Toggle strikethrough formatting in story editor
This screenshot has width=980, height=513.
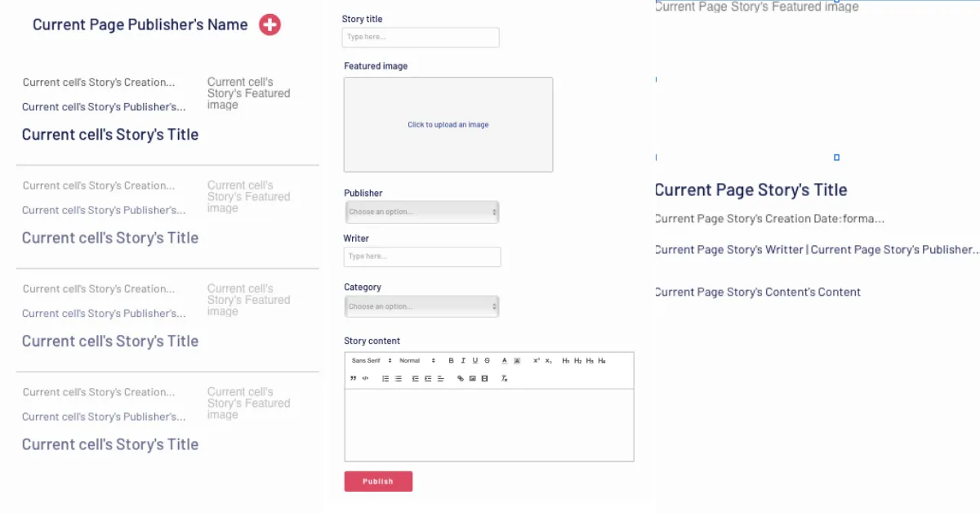coord(488,361)
